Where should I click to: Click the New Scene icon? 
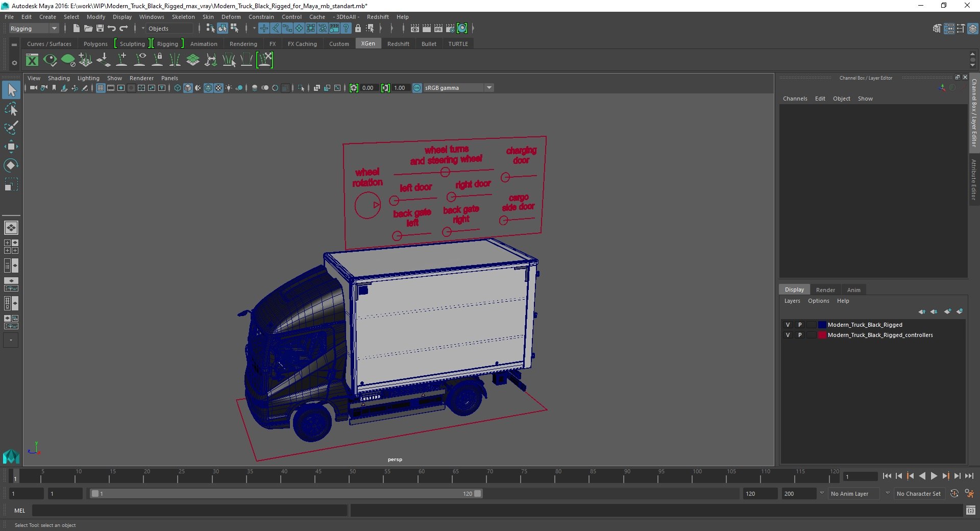click(76, 29)
